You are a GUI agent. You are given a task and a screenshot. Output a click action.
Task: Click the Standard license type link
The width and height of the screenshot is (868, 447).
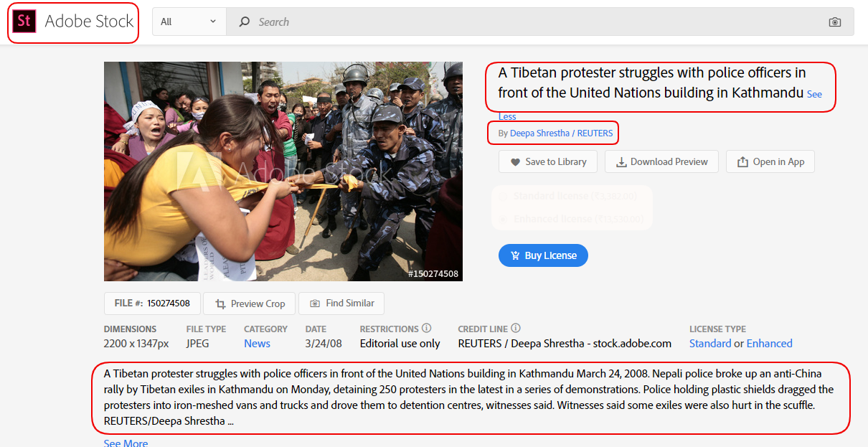710,344
